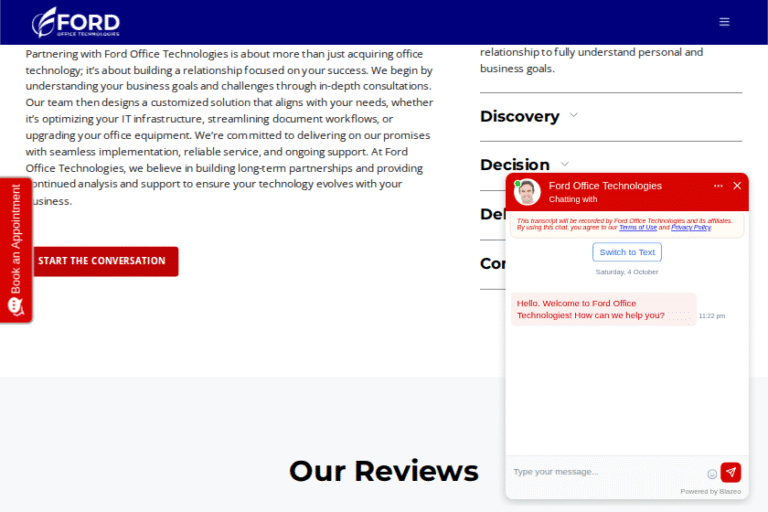This screenshot has width=768, height=512.
Task: Expand the Discovery accordion section
Action: (573, 115)
